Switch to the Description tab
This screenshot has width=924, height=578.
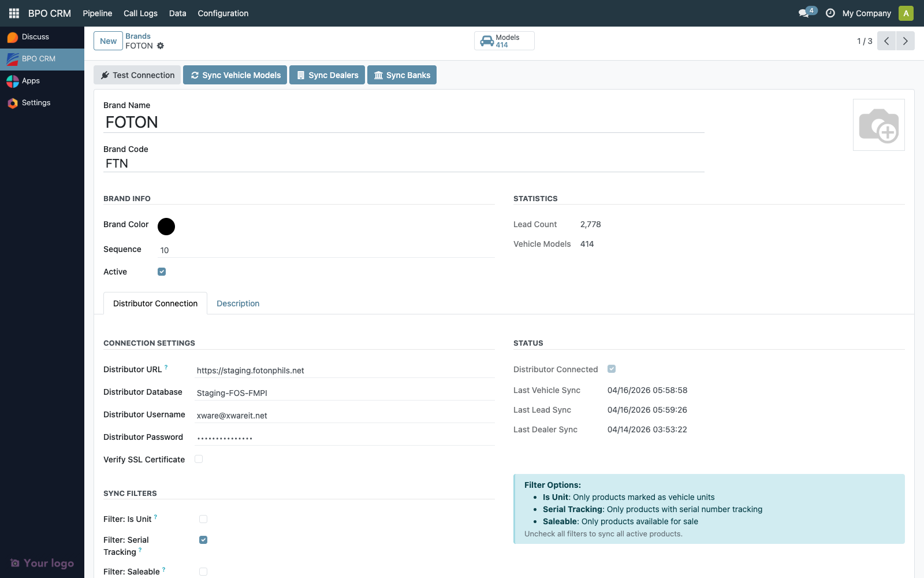click(238, 303)
